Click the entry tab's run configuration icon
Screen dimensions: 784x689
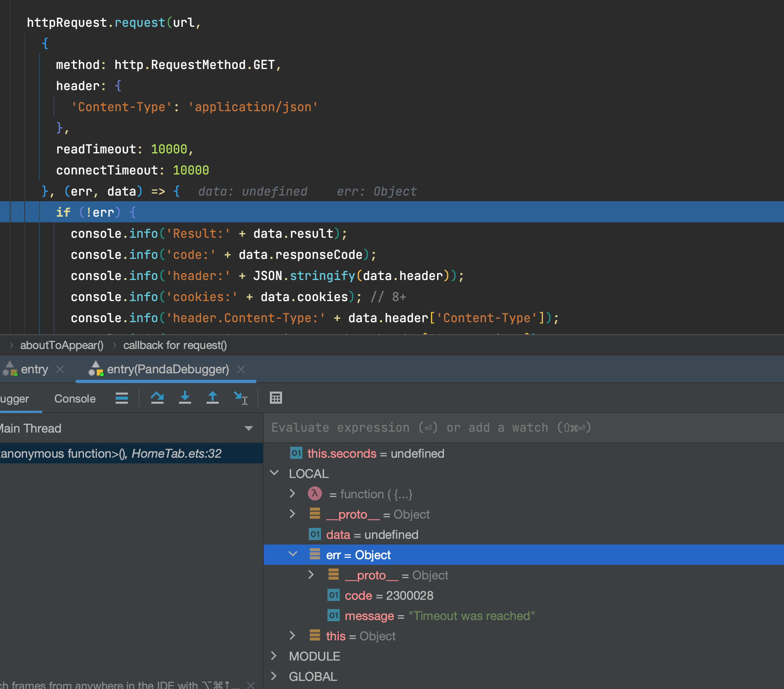click(x=10, y=368)
